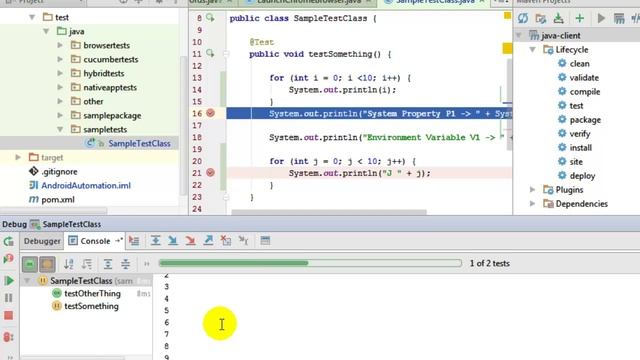Click fold marker beside testSomething method

pyautogui.click(x=226, y=53)
